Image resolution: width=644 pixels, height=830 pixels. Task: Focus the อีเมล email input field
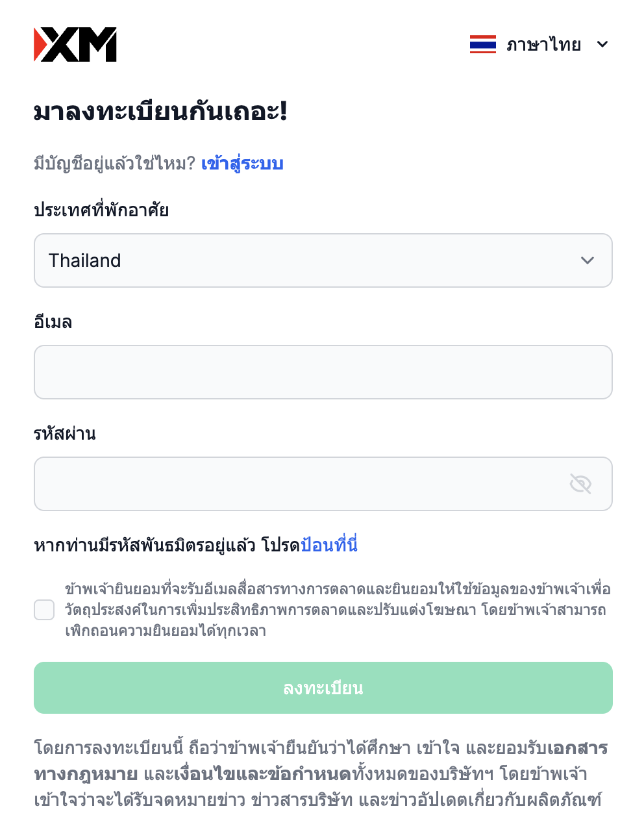(323, 372)
